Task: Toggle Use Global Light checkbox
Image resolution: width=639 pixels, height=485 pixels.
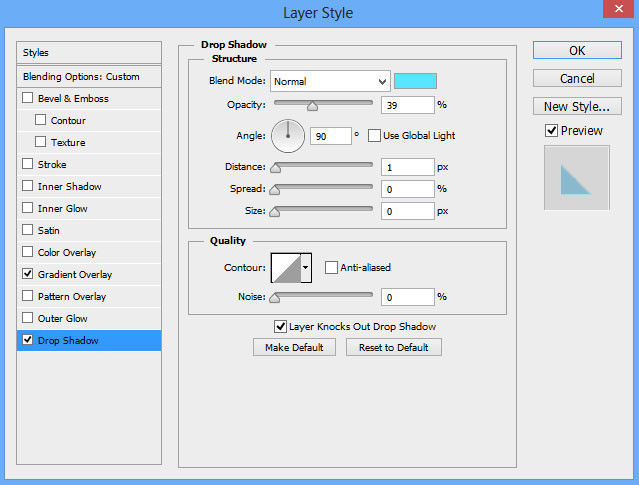Action: click(x=375, y=135)
